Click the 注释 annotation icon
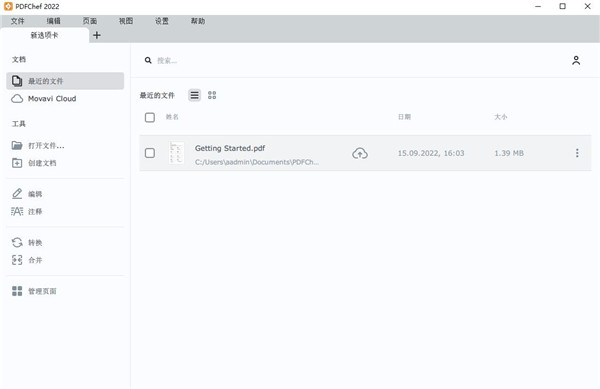 [x=17, y=211]
